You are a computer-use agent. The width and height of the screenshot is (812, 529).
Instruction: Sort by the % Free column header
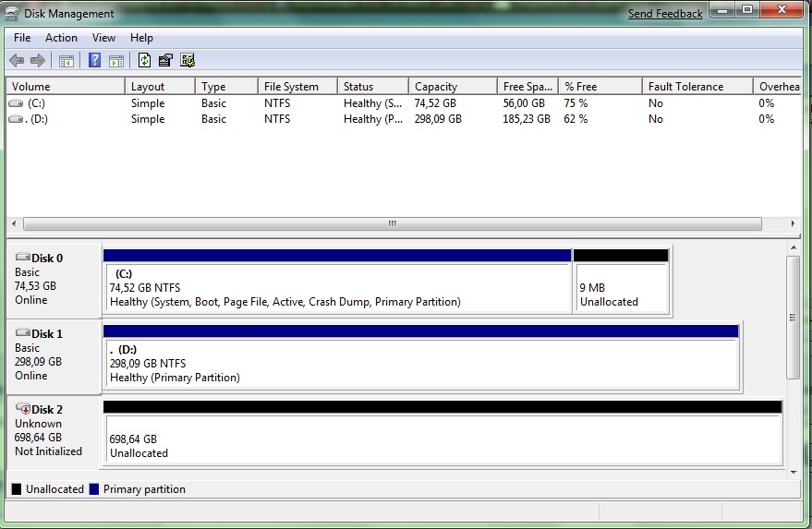pos(600,87)
